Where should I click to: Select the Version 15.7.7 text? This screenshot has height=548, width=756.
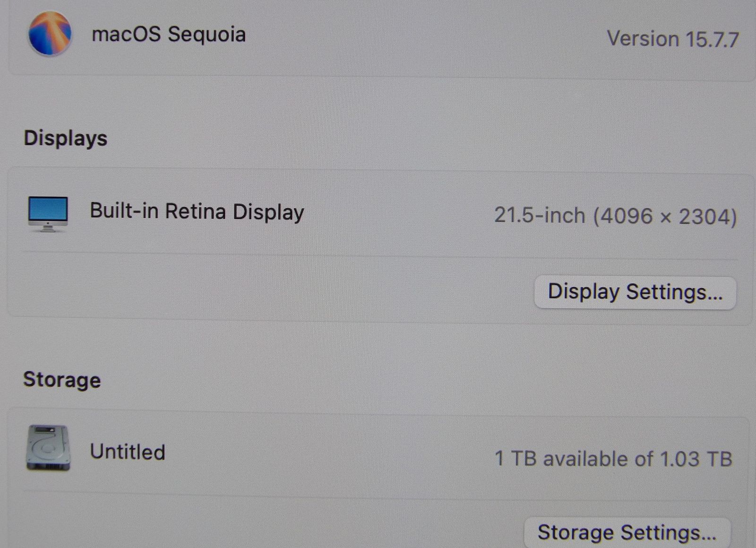click(x=673, y=39)
